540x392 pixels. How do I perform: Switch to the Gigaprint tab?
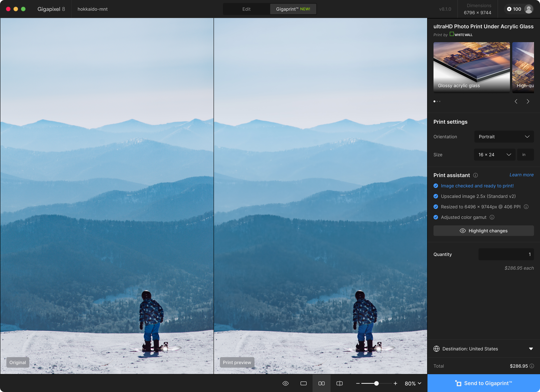(x=293, y=9)
